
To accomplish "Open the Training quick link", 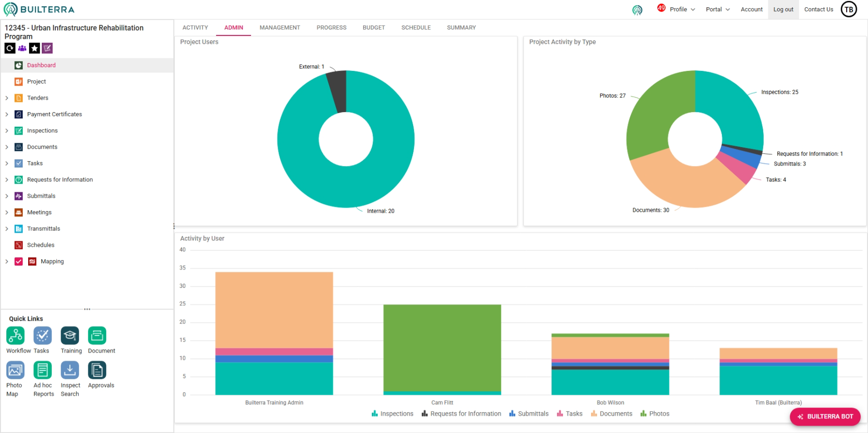I will (x=70, y=335).
